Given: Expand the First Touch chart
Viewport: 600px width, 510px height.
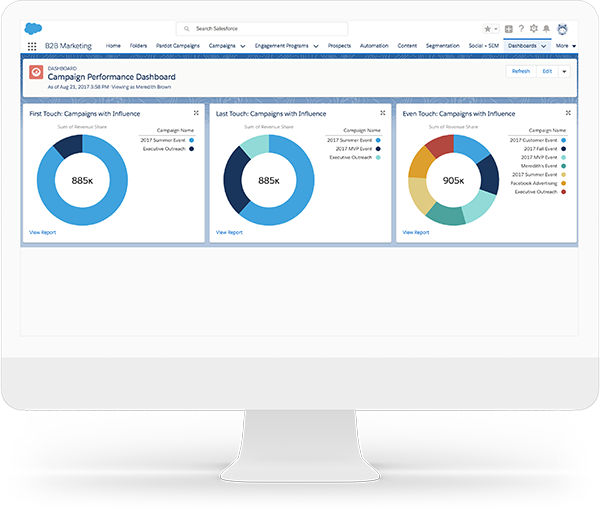Looking at the screenshot, I should click(x=196, y=113).
